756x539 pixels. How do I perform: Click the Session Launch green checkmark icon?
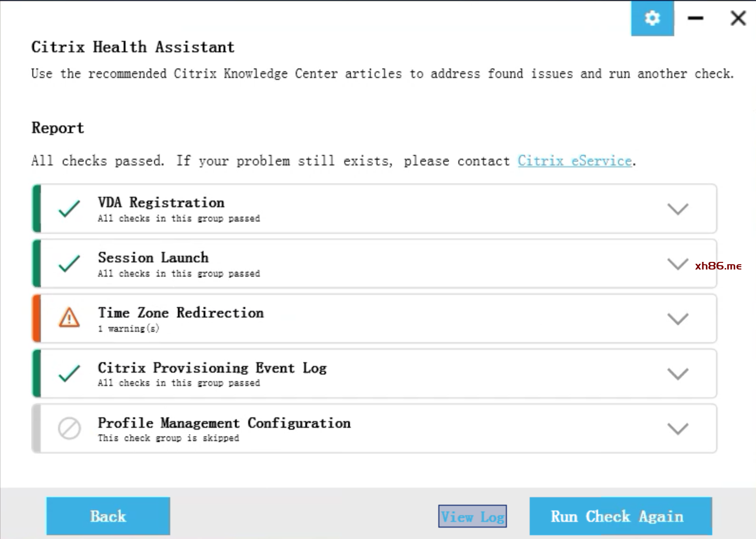[x=69, y=263]
